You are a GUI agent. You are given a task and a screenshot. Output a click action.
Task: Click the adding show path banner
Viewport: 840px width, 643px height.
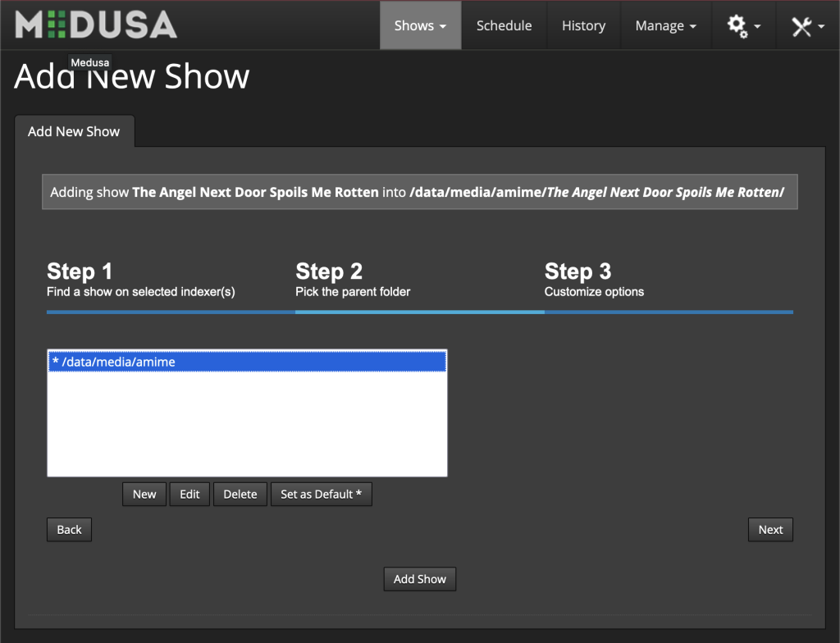point(419,192)
